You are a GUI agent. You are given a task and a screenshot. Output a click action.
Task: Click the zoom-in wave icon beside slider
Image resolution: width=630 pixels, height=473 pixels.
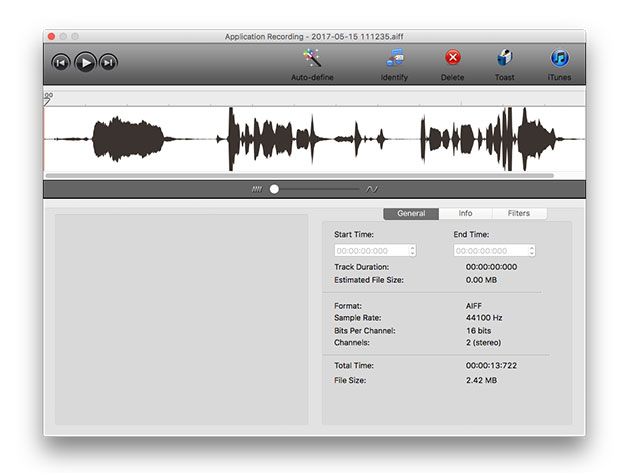pos(372,189)
